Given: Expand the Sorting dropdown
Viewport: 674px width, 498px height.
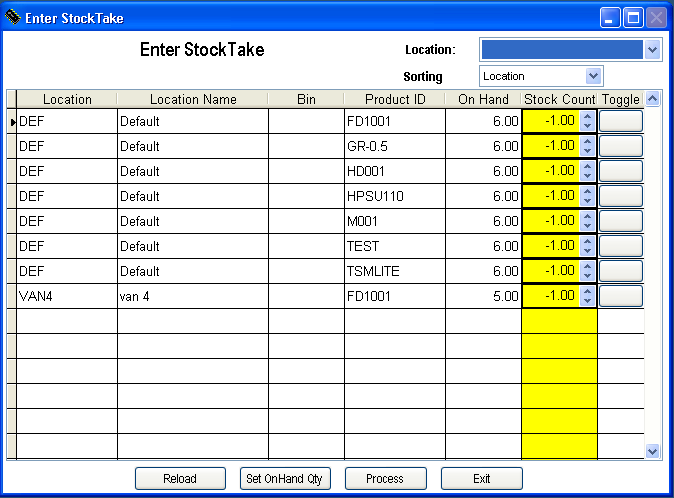Looking at the screenshot, I should [x=594, y=76].
